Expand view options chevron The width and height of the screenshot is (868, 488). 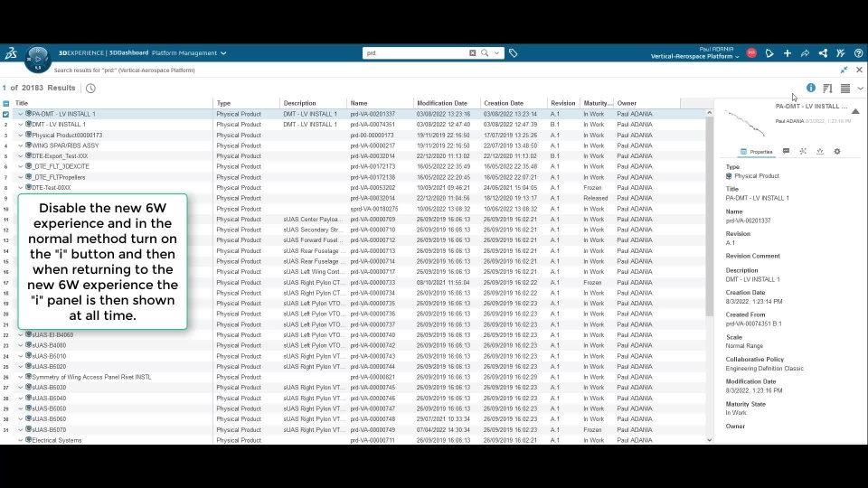[860, 88]
